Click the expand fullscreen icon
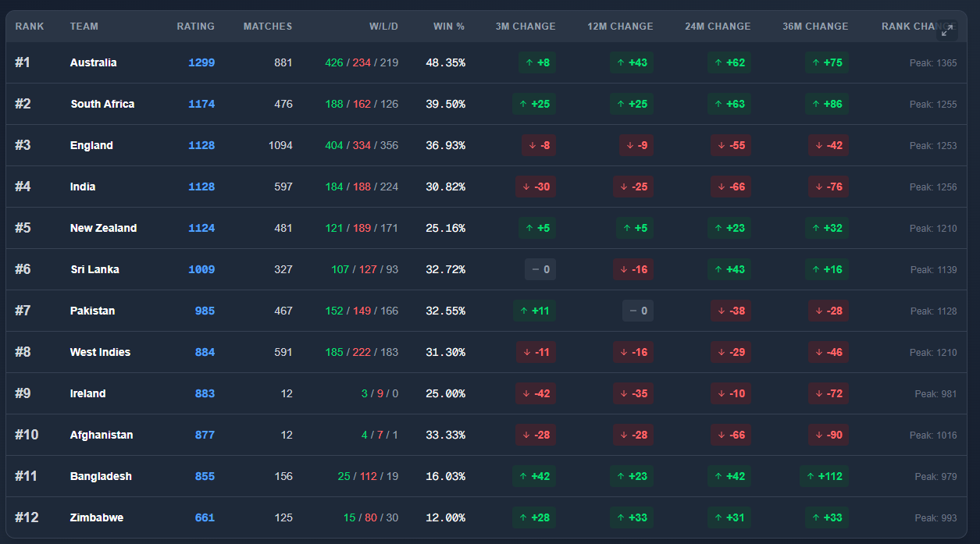 [946, 30]
